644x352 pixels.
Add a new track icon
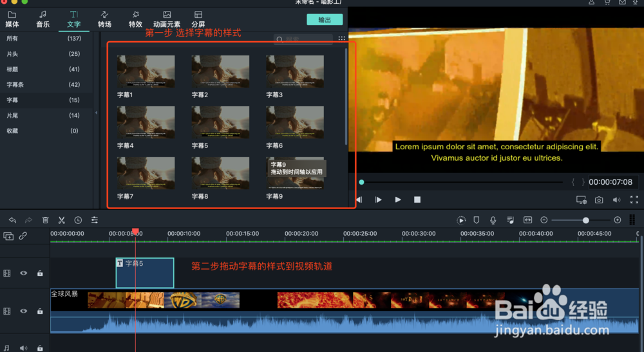[x=8, y=236]
